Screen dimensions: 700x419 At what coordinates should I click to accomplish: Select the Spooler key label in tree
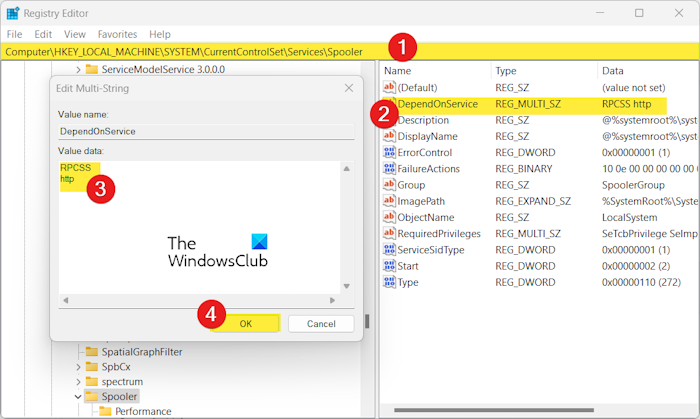pos(119,396)
